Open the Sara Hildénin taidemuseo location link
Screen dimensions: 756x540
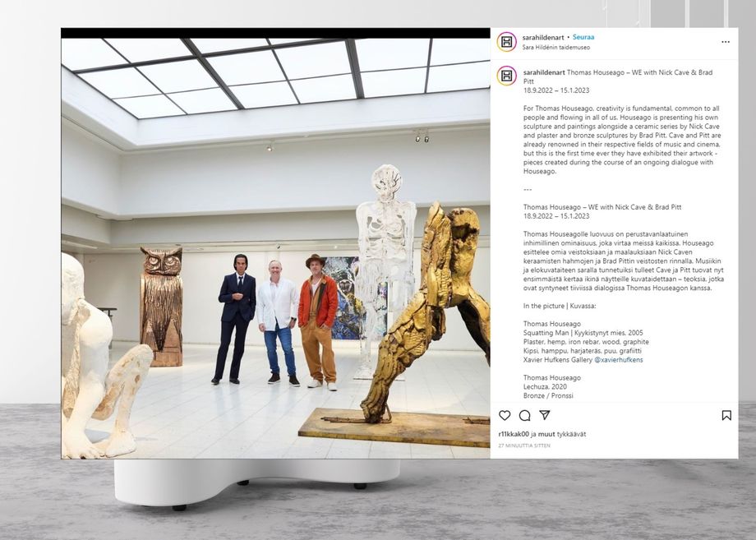click(x=556, y=47)
